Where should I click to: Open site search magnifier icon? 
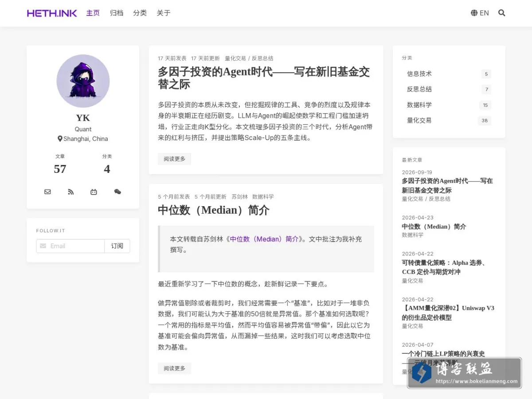(502, 13)
